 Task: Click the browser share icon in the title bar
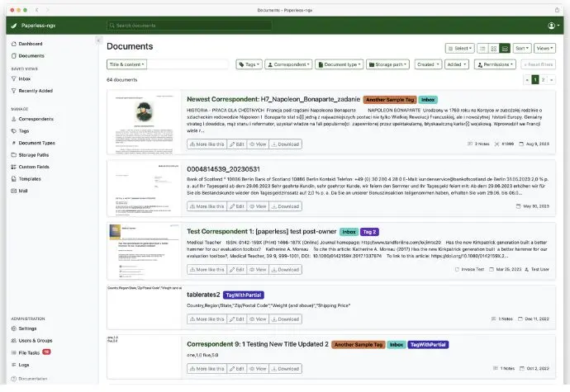pos(557,10)
